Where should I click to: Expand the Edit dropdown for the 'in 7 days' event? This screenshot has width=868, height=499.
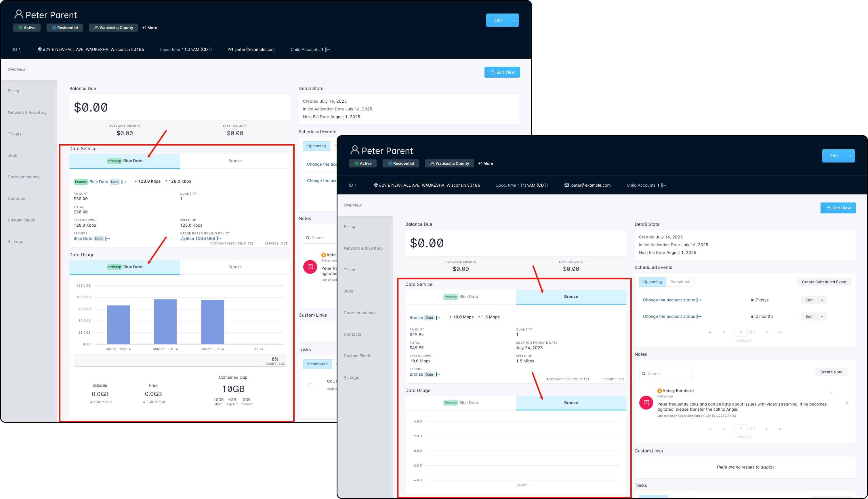[x=822, y=300]
